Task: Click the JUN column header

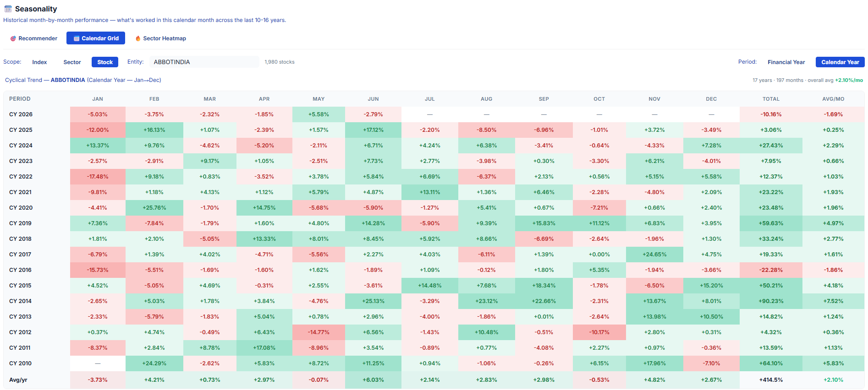Action: pyautogui.click(x=374, y=99)
